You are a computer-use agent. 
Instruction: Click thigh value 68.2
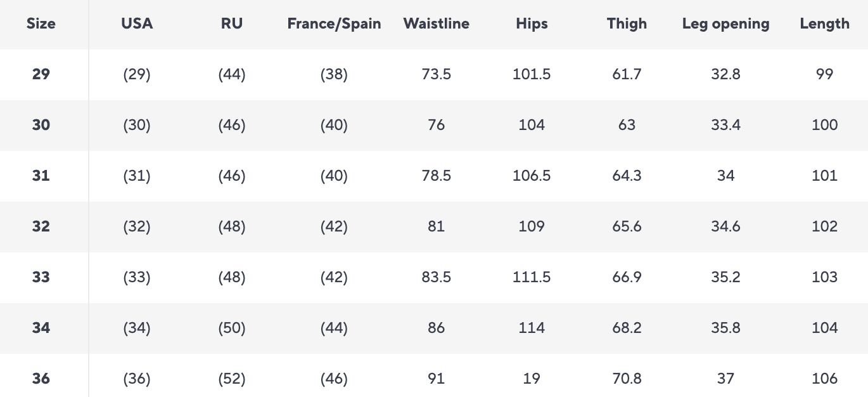pos(627,328)
